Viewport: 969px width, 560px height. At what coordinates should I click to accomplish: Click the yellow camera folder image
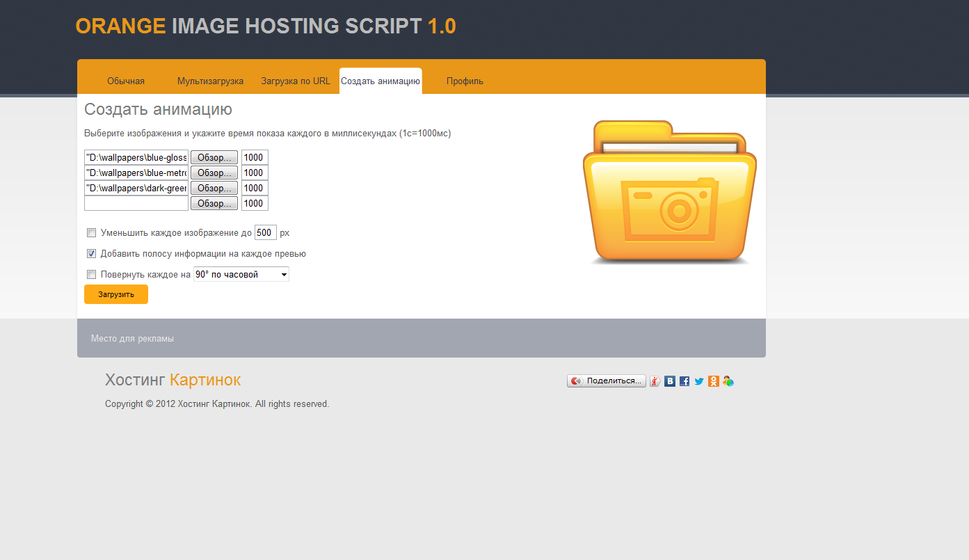tap(670, 193)
